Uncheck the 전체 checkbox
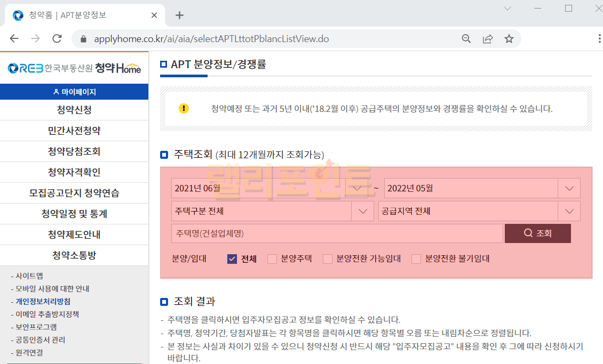The width and height of the screenshot is (603, 364). pyautogui.click(x=232, y=259)
